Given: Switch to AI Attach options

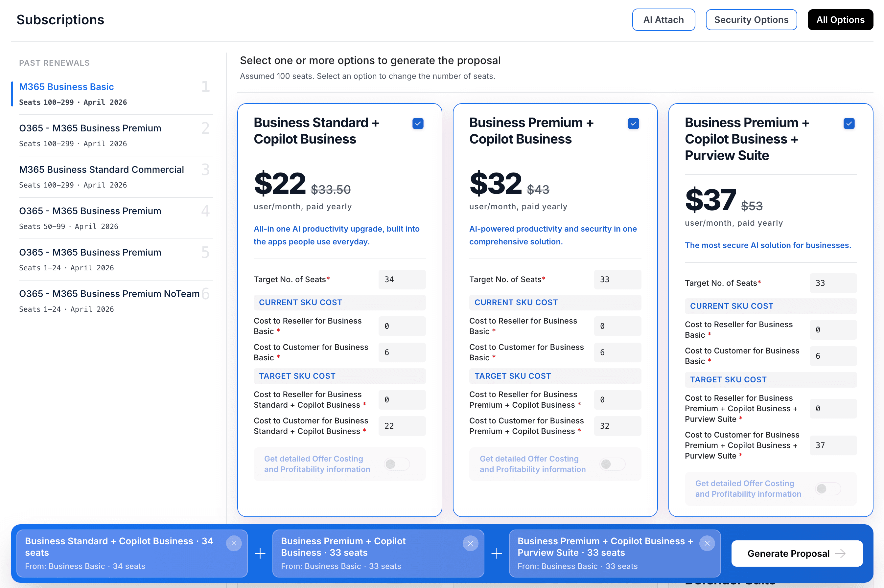Looking at the screenshot, I should pos(663,20).
